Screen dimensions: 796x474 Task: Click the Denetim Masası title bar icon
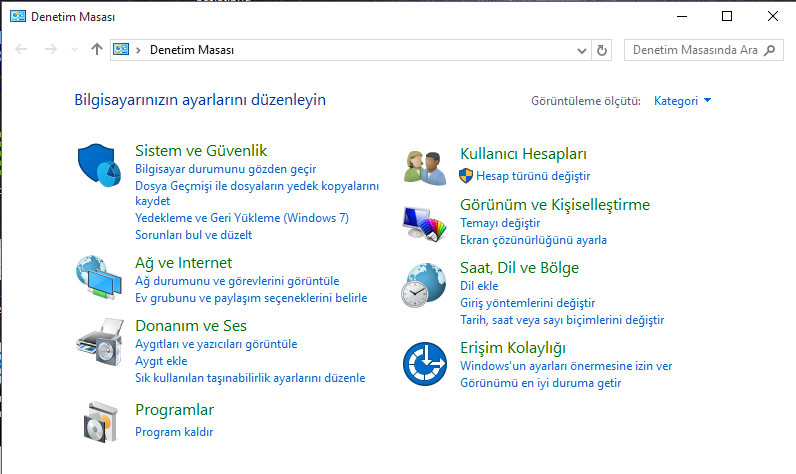[18, 16]
